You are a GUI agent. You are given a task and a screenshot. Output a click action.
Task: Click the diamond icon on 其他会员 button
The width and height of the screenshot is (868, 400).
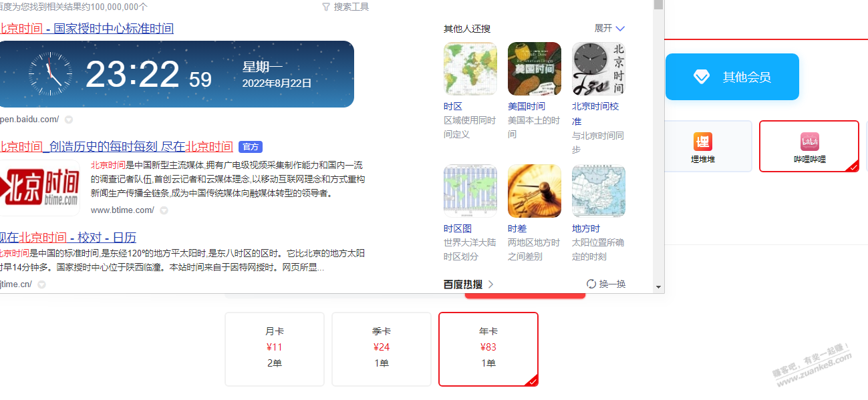click(701, 75)
